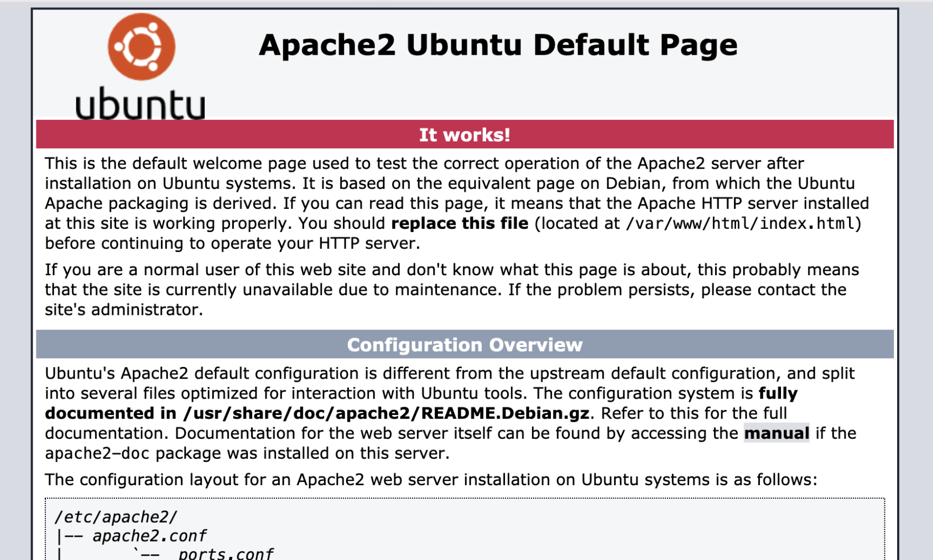Click the red It works! banner

click(464, 134)
